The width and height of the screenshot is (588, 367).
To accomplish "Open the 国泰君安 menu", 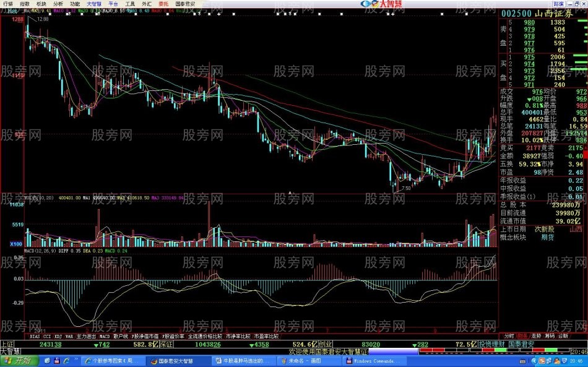I will pos(185,4).
